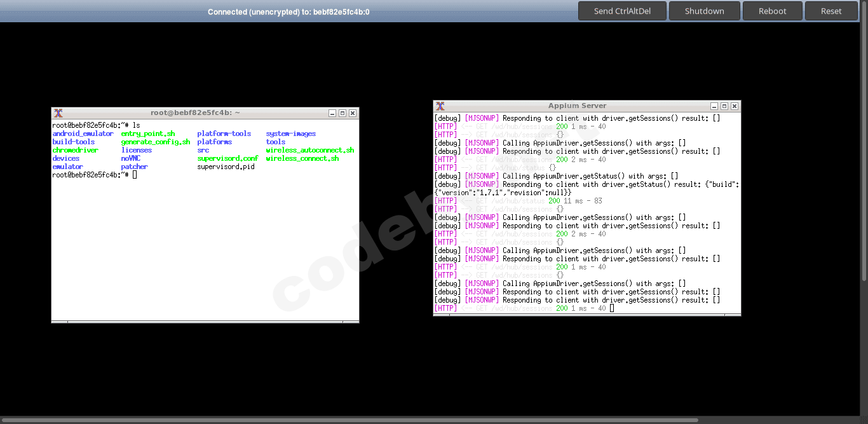868x424 pixels.
Task: Click the Reboot button
Action: [x=772, y=11]
